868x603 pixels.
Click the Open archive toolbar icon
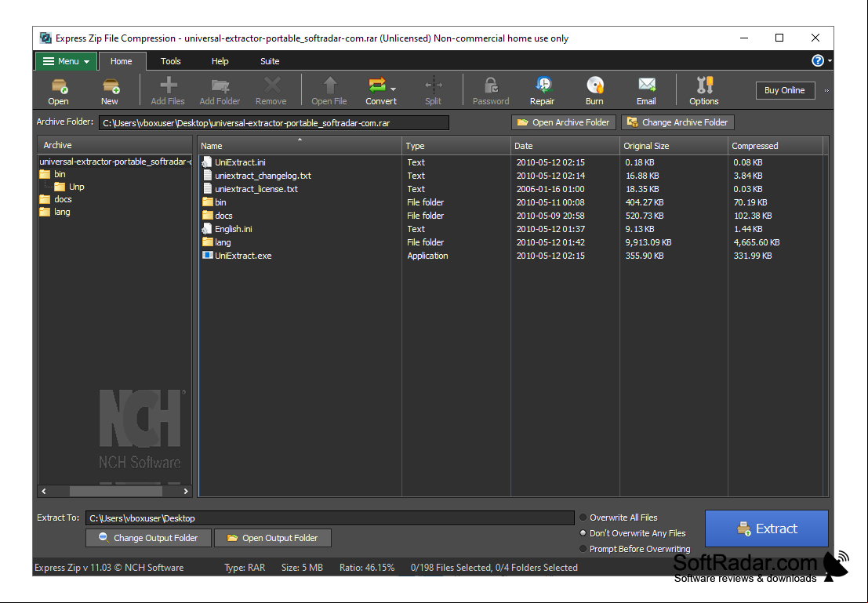58,85
